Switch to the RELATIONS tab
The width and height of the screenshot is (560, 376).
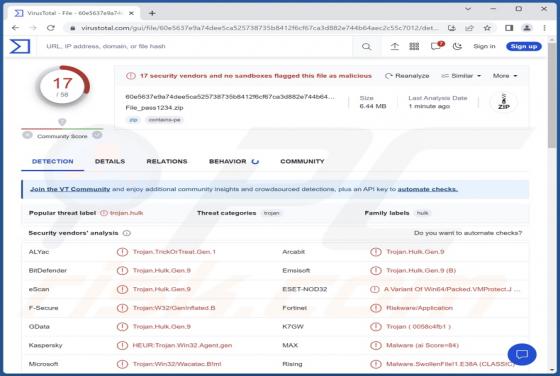click(167, 161)
